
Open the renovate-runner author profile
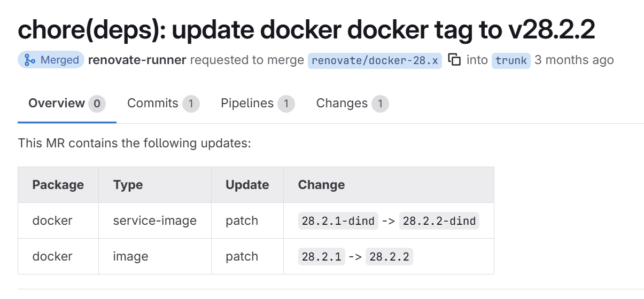137,60
